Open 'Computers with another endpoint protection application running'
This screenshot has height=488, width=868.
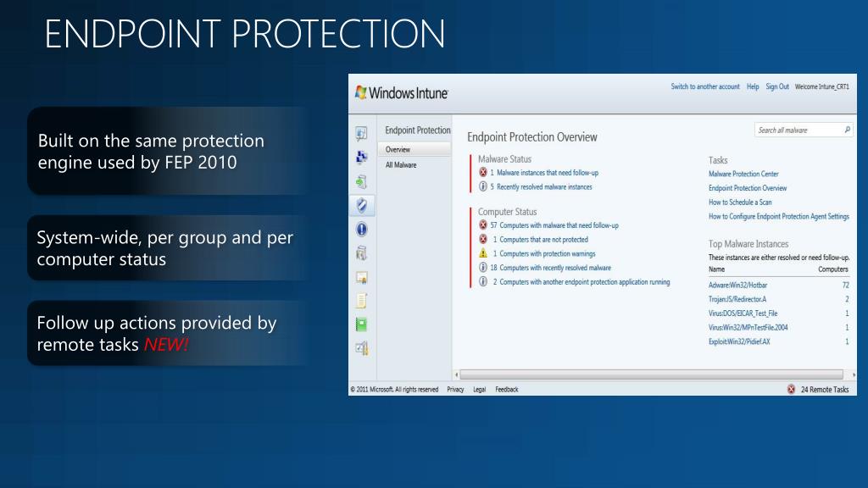tap(585, 282)
